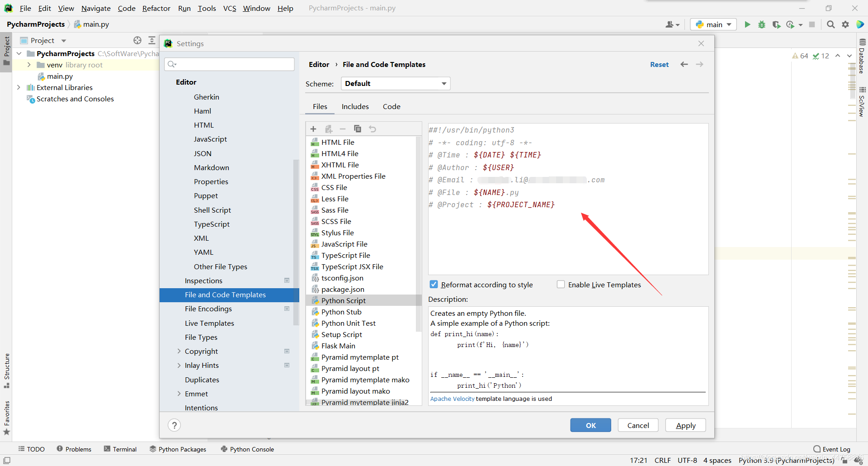Viewport: 868px width, 466px height.
Task: Uncheck Reformat according to style
Action: click(434, 285)
